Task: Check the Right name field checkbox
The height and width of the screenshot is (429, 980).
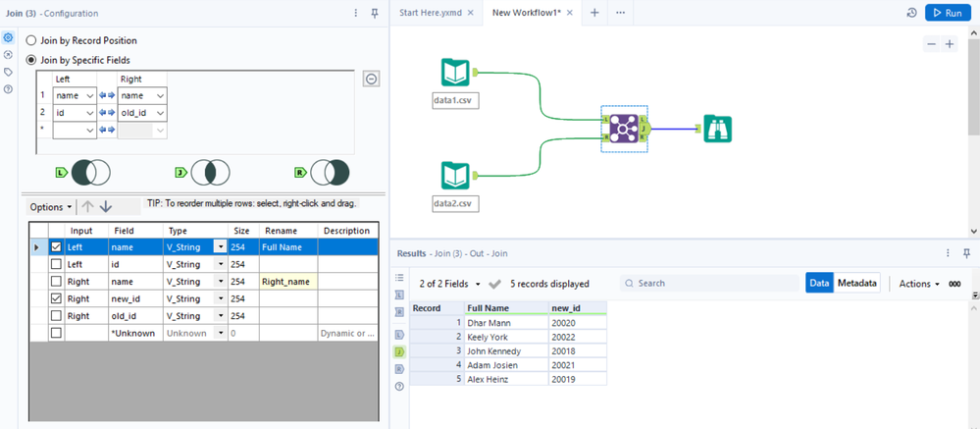Action: pyautogui.click(x=56, y=282)
